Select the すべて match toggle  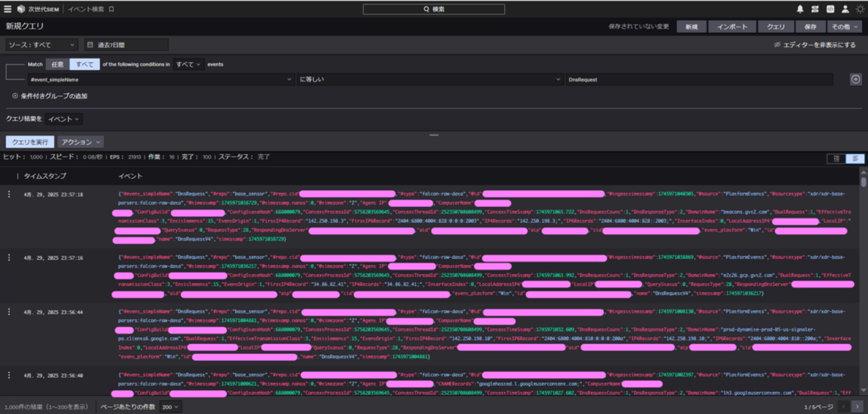[85, 65]
